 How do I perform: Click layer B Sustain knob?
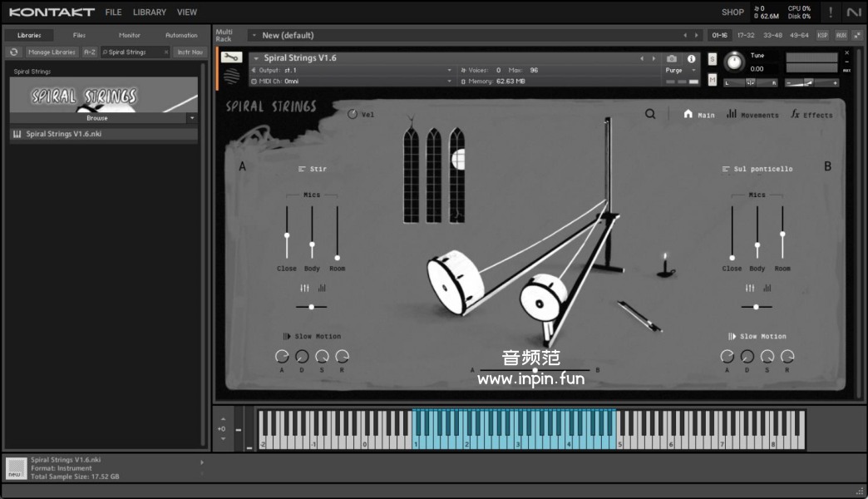[767, 356]
